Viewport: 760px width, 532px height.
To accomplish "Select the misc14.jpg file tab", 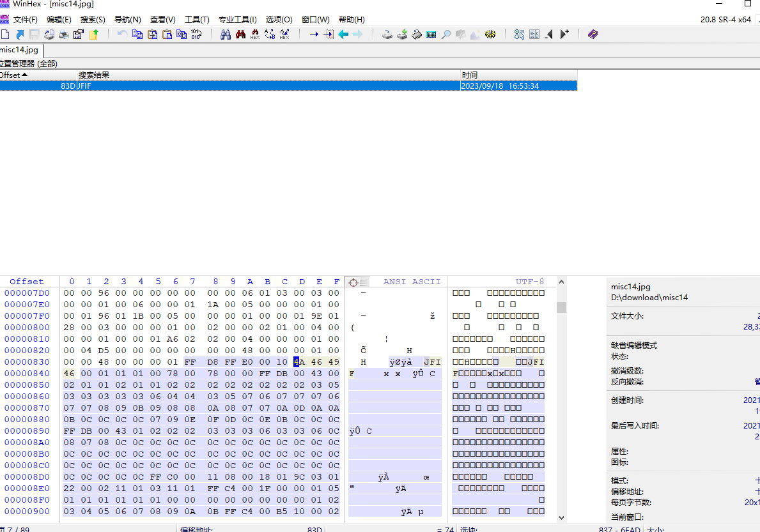I will 21,50.
